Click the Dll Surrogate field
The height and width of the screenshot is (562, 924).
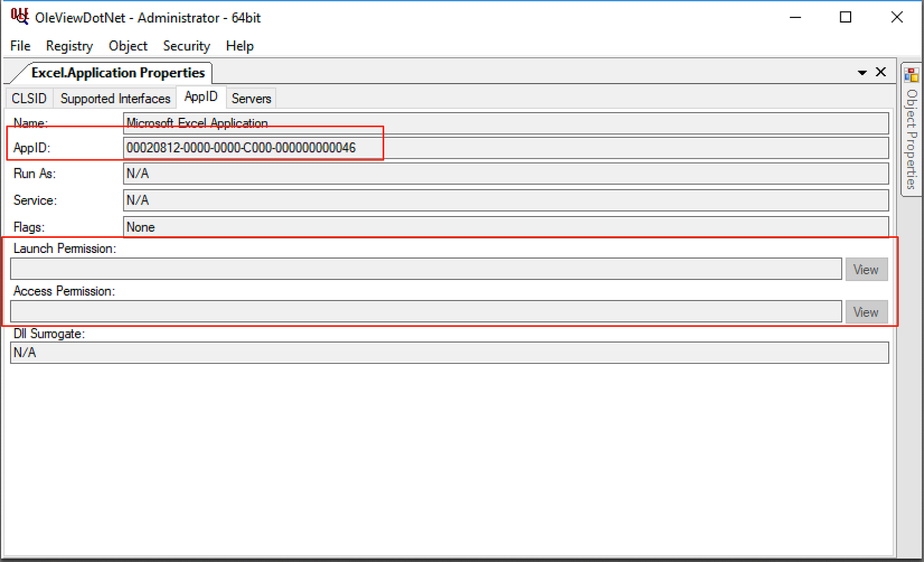[449, 353]
